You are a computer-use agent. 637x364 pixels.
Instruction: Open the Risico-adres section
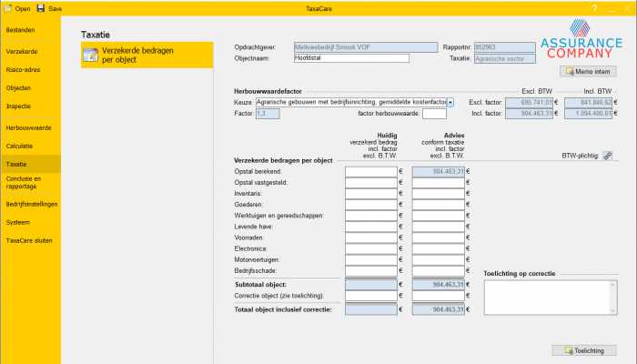(23, 70)
